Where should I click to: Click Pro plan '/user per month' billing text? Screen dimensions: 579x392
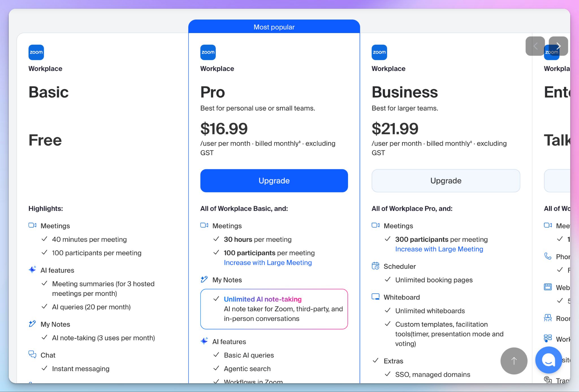pos(268,148)
